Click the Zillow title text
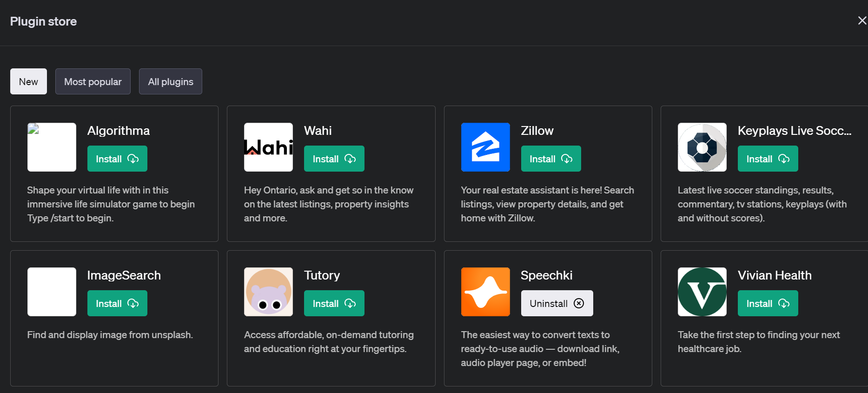The height and width of the screenshot is (393, 868). pos(537,131)
